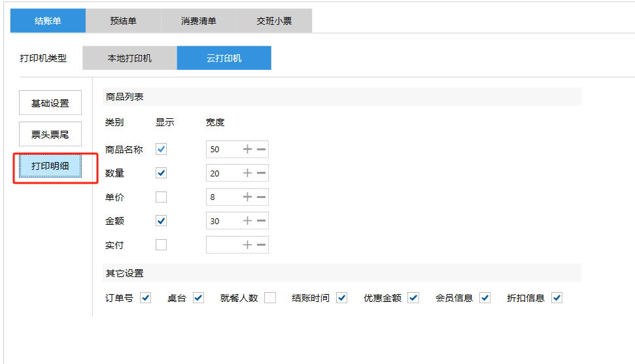Click plus icon for 数量 width

(x=247, y=173)
